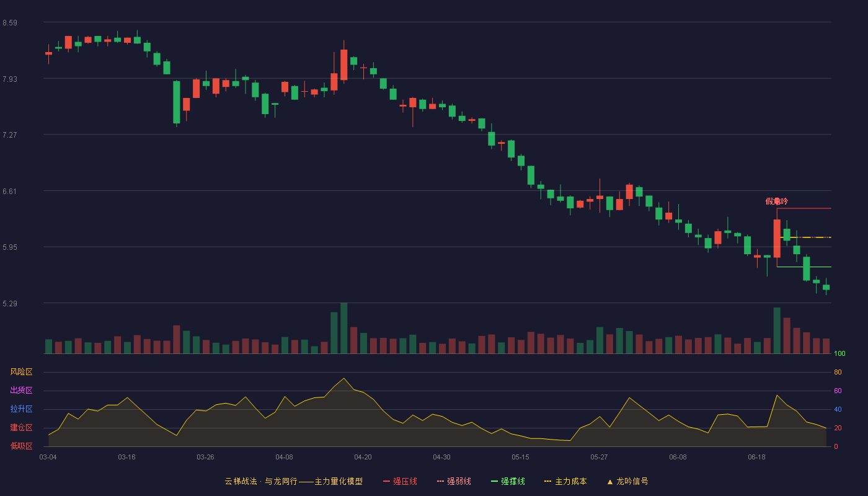Viewport: 868px width, 496px height.
Task: Click the blue 40 indicator axis value
Action: click(838, 410)
